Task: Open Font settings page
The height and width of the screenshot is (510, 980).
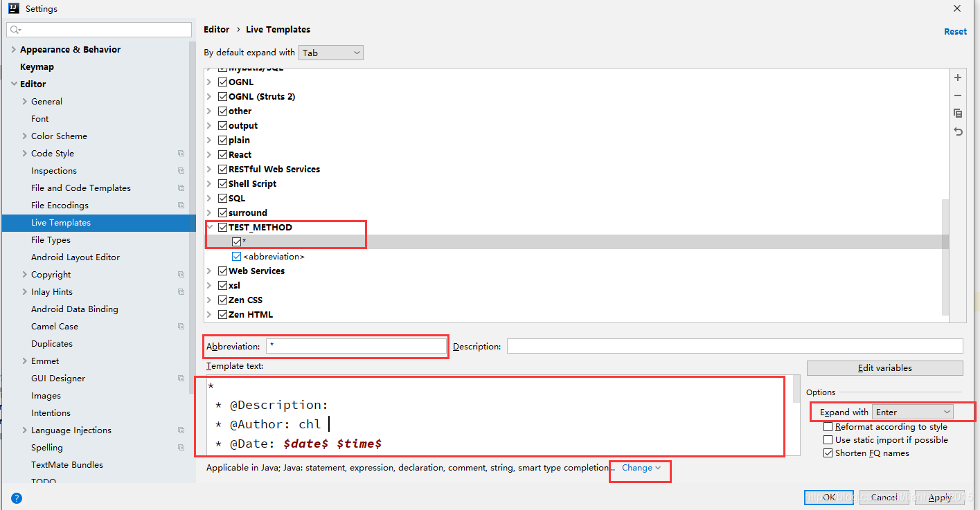Action: (40, 119)
